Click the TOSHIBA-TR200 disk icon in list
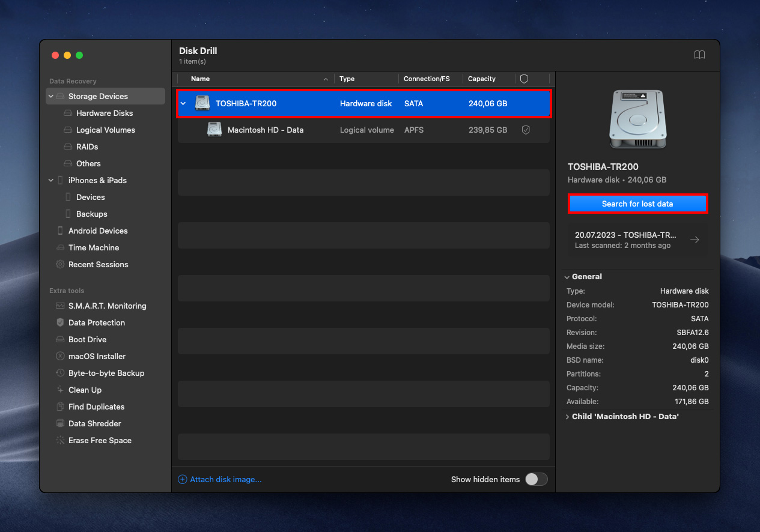760x532 pixels. [202, 103]
